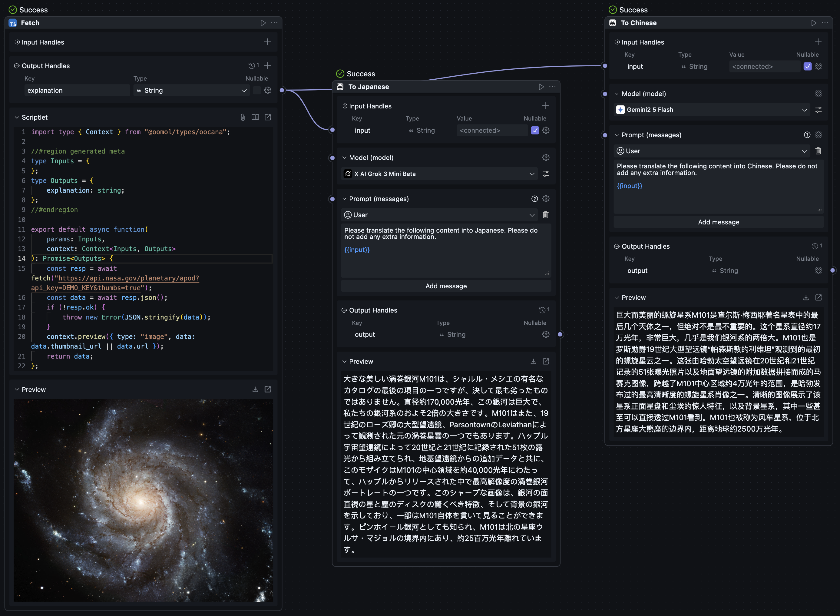840x616 pixels.
Task: Delete the User message in To Japanese
Action: click(545, 215)
